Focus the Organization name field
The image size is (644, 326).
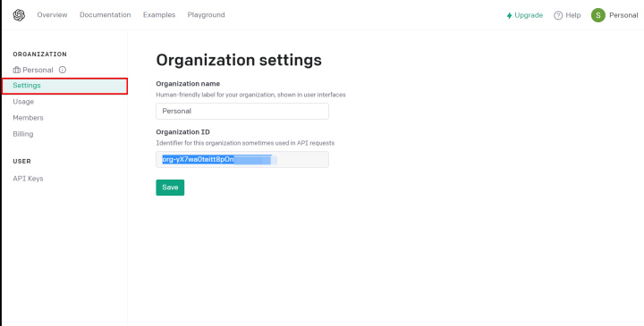click(x=242, y=111)
